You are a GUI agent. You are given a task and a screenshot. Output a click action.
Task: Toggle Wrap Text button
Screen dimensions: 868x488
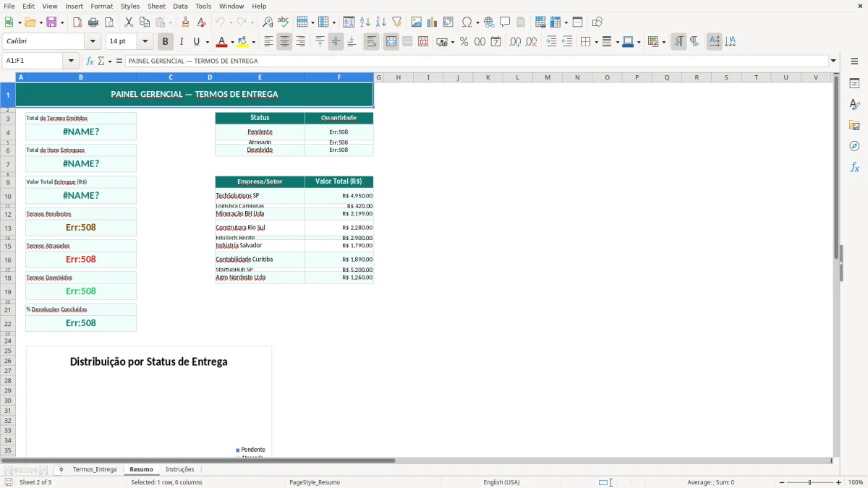372,42
